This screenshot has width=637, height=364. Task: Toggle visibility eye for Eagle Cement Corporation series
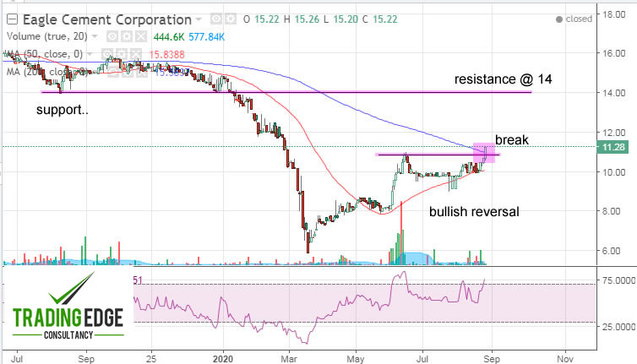tap(216, 19)
